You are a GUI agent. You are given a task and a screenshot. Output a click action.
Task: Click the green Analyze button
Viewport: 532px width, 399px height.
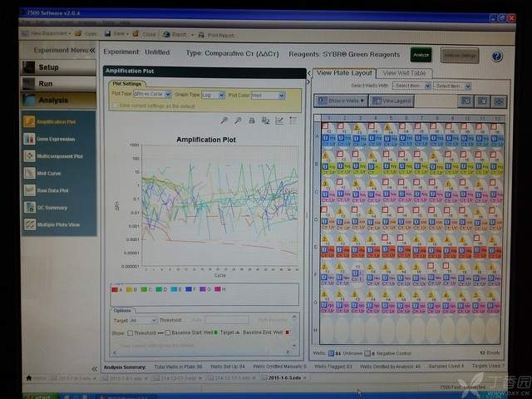421,55
